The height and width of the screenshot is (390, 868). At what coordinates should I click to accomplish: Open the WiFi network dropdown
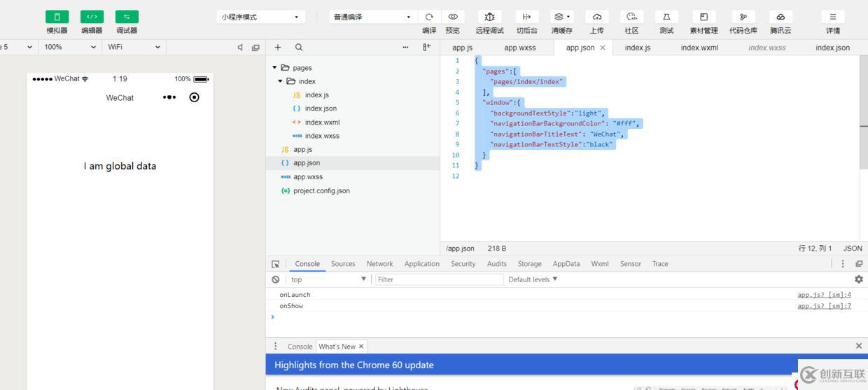point(134,47)
